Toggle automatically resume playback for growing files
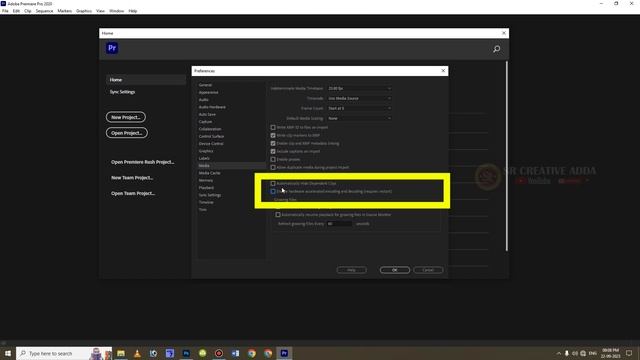The width and height of the screenshot is (640, 360). 278,214
